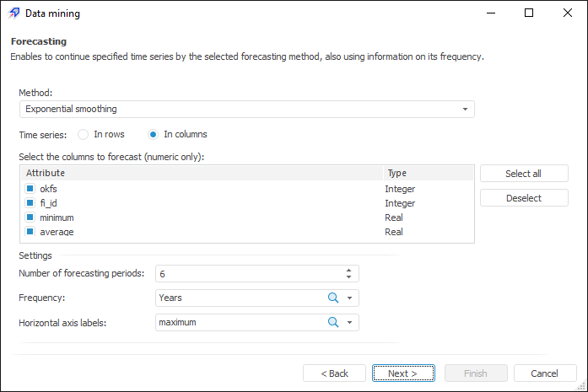
Task: Decrease number of forecasting periods
Action: tap(349, 277)
